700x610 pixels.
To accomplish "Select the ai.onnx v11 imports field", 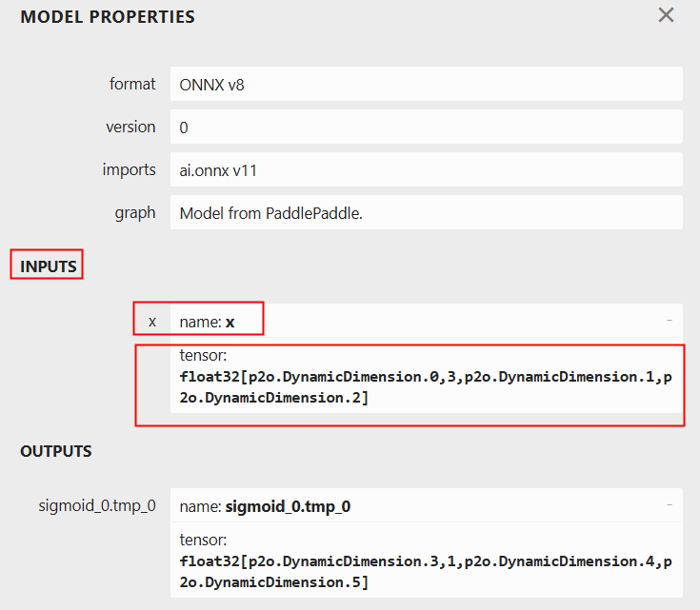I will coord(426,169).
